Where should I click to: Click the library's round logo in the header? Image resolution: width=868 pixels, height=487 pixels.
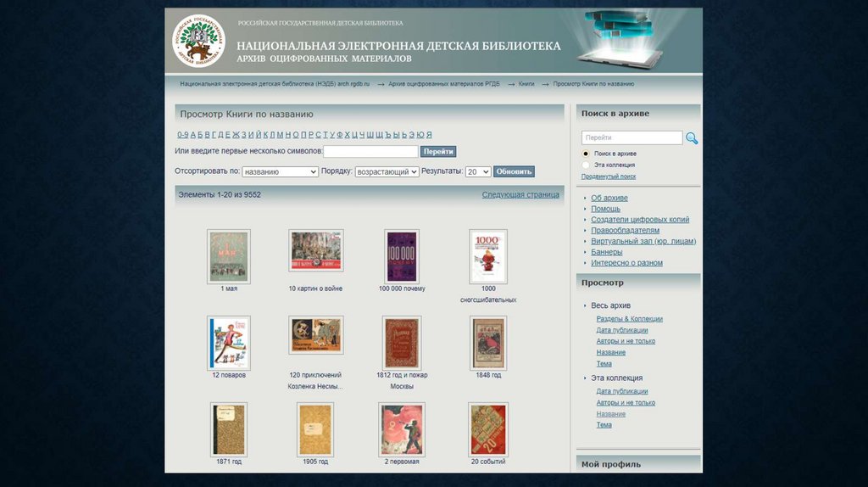(x=198, y=41)
